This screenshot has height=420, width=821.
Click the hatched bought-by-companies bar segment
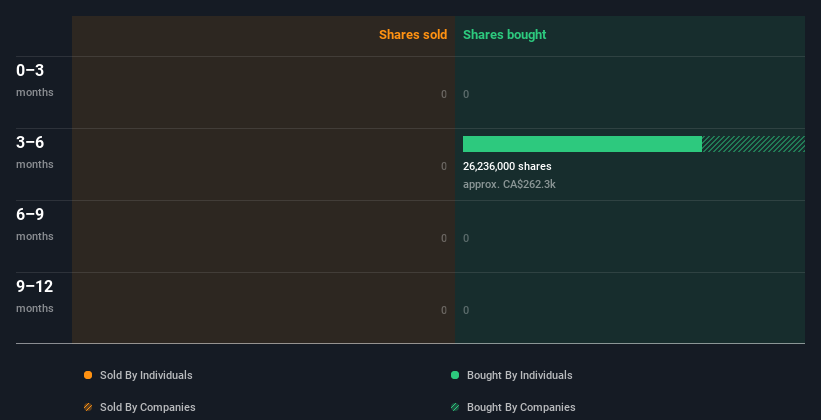[x=753, y=144]
